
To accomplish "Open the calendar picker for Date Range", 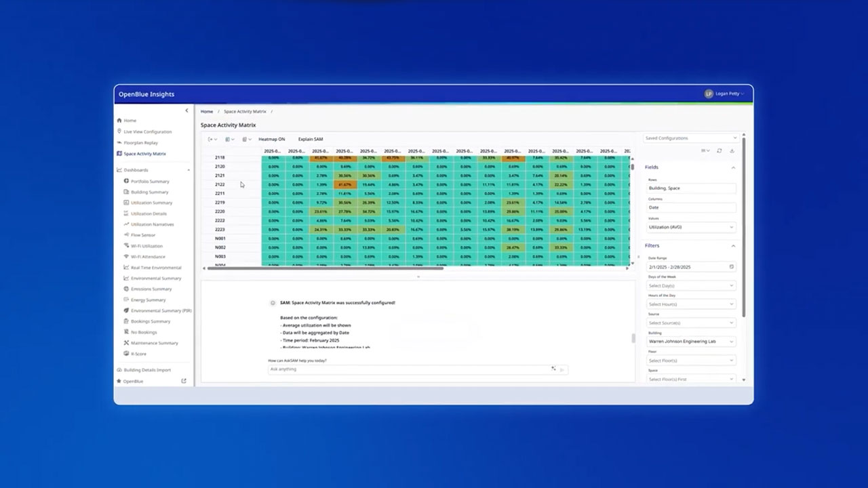I will [732, 267].
